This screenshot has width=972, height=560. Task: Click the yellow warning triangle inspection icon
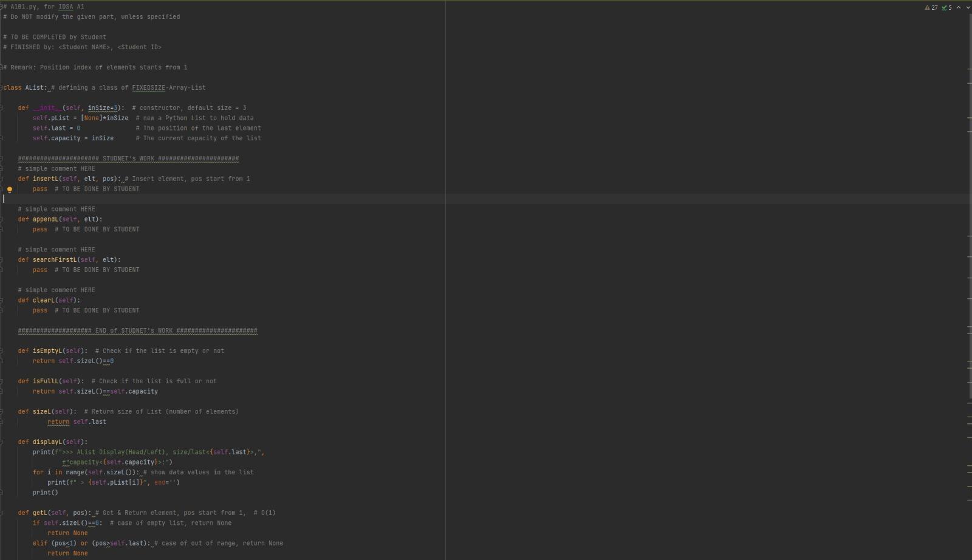(x=927, y=8)
